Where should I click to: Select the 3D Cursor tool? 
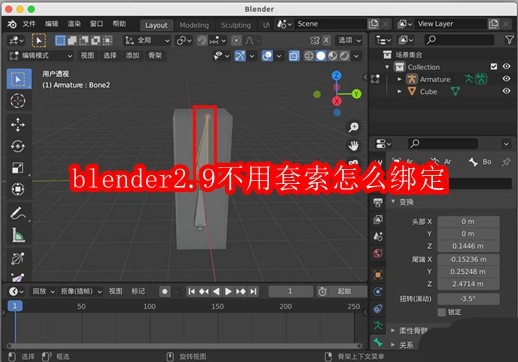point(18,101)
